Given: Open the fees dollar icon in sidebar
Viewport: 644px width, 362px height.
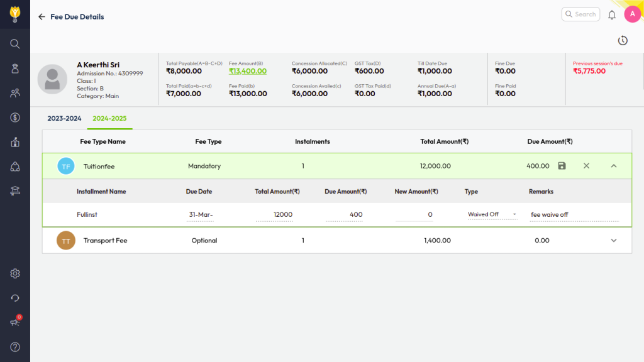Looking at the screenshot, I should [x=15, y=118].
